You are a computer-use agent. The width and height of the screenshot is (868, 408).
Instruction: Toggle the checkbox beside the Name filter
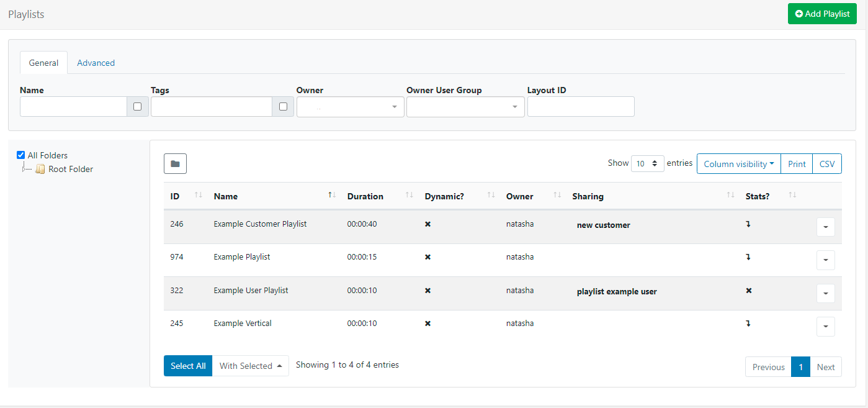click(137, 107)
